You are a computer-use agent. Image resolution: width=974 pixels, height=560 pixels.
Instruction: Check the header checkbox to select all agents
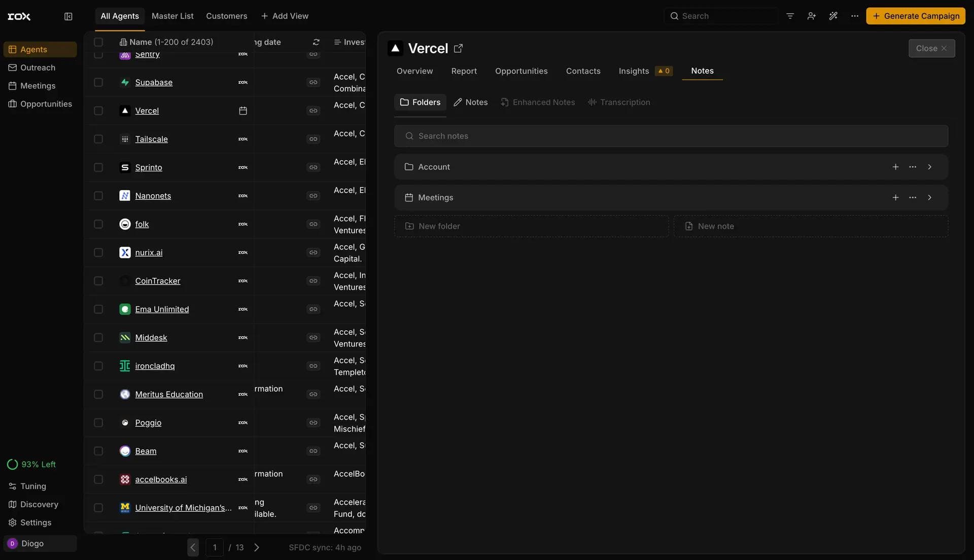(x=98, y=42)
